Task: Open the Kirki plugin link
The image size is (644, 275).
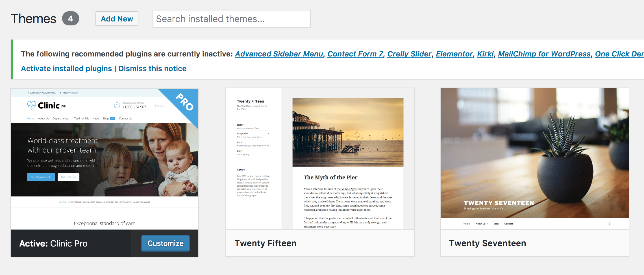Action: coord(485,54)
